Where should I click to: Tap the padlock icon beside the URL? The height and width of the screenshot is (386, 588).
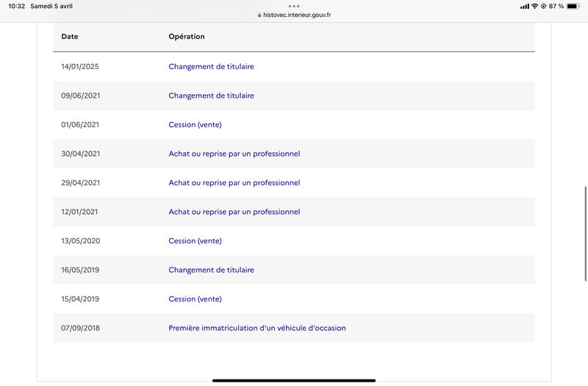click(259, 15)
